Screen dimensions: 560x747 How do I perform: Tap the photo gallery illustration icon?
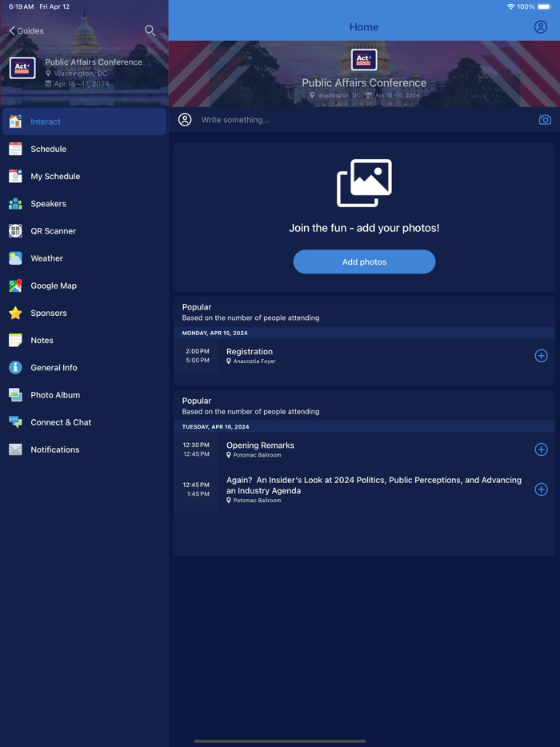[x=364, y=183]
